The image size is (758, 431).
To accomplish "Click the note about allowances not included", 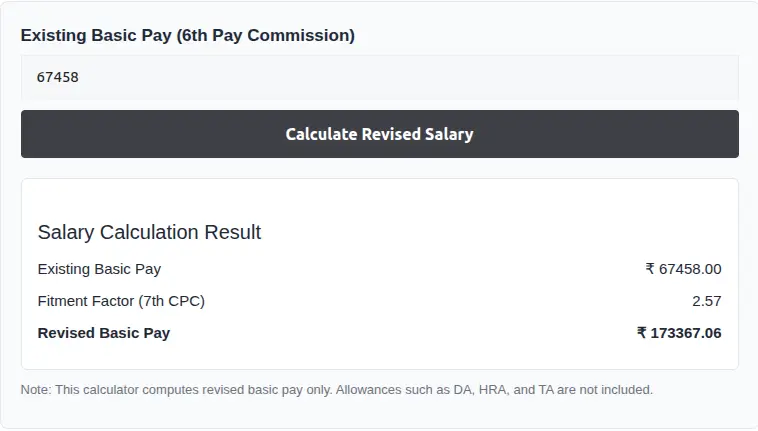I will click(x=336, y=390).
